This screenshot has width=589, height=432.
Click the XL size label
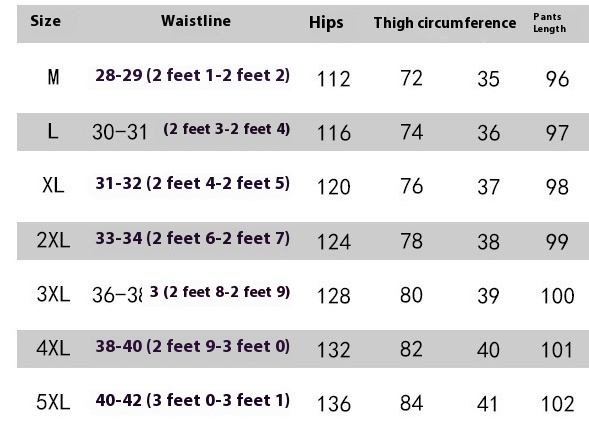pyautogui.click(x=53, y=186)
